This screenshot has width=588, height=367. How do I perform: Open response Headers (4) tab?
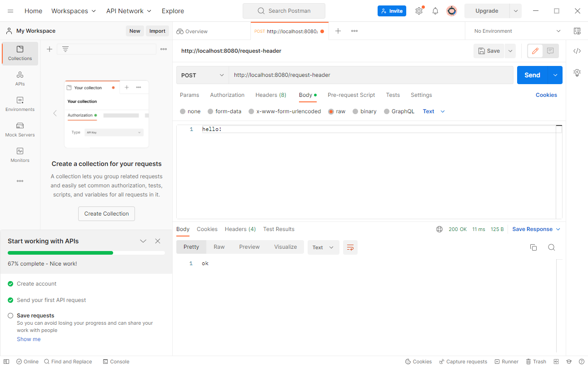click(x=240, y=229)
